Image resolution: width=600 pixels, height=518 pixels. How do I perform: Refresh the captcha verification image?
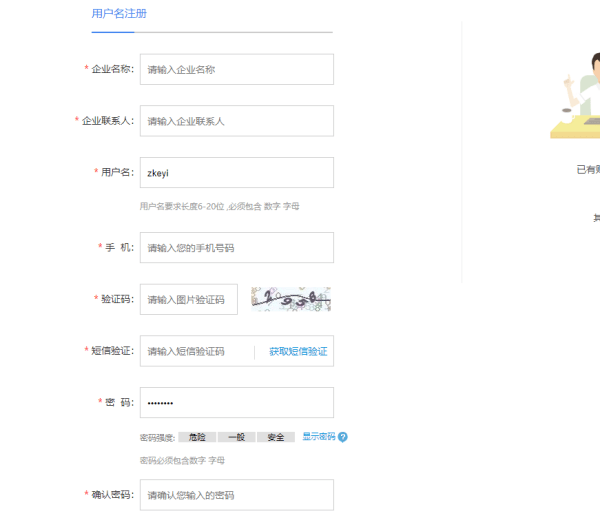click(x=290, y=298)
